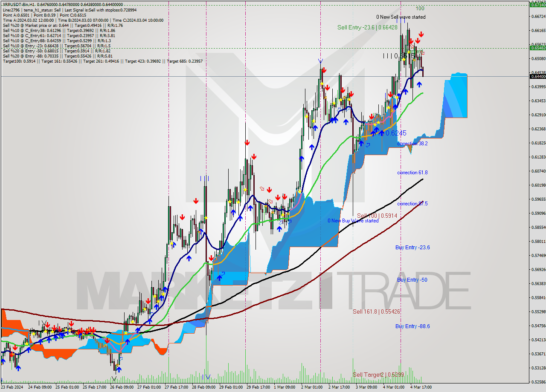Click the 'Point A:0.6501' info line
Image resolution: width=546 pixels, height=392 pixels.
click(x=44, y=15)
